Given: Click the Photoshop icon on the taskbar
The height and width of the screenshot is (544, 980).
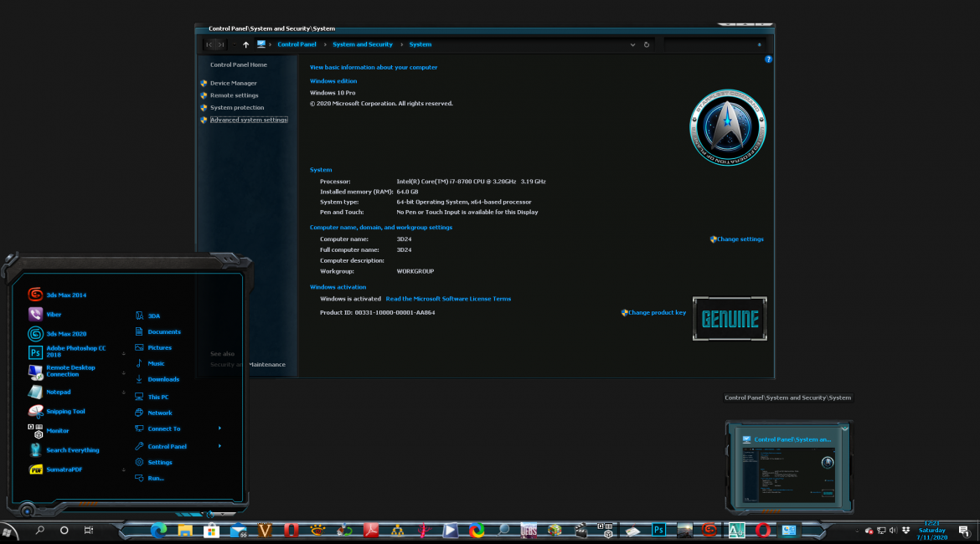Looking at the screenshot, I should click(x=658, y=531).
